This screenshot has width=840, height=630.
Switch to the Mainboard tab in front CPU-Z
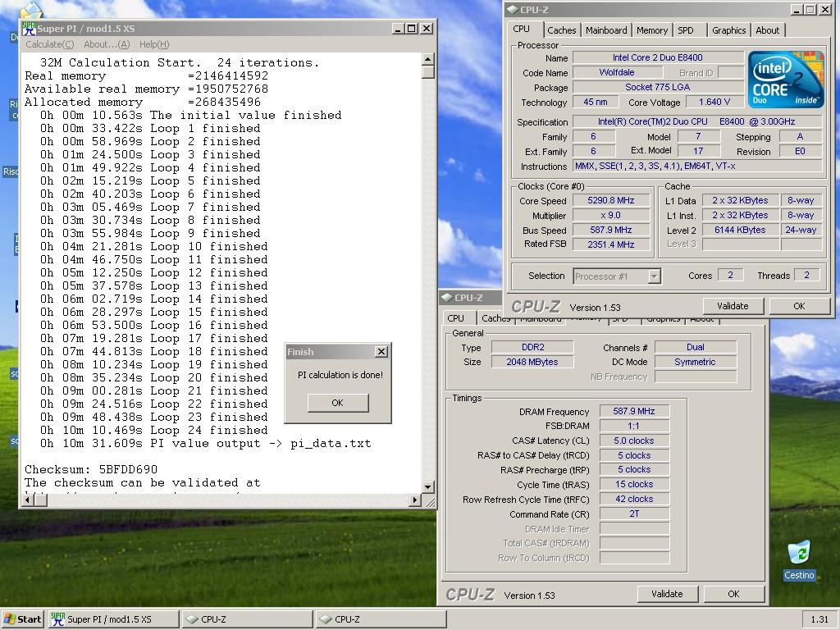pos(606,30)
